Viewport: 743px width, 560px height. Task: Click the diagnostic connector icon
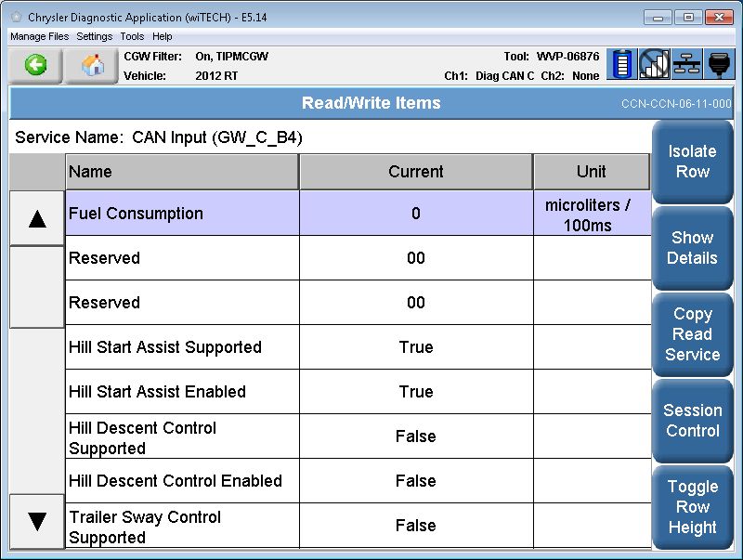click(x=720, y=65)
